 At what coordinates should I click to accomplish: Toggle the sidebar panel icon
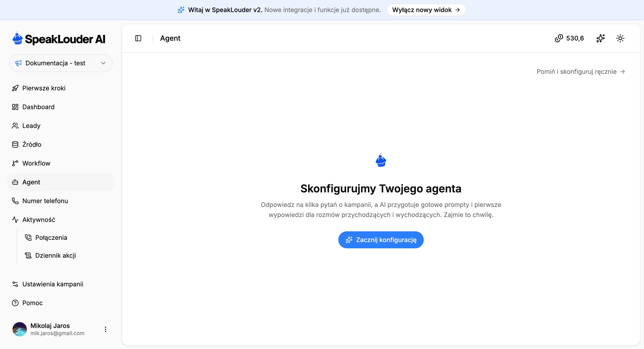point(138,38)
